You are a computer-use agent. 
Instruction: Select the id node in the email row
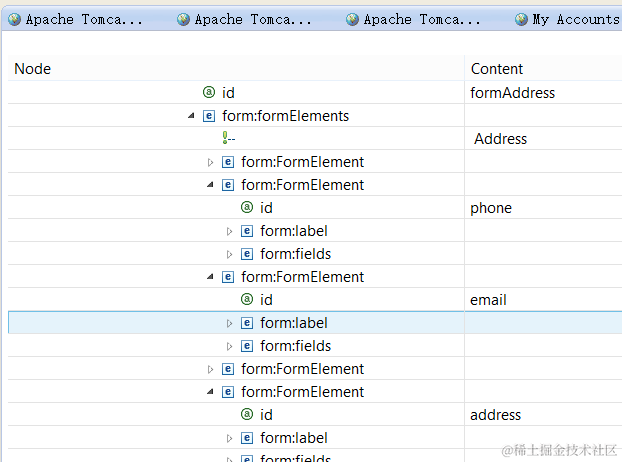tap(266, 300)
